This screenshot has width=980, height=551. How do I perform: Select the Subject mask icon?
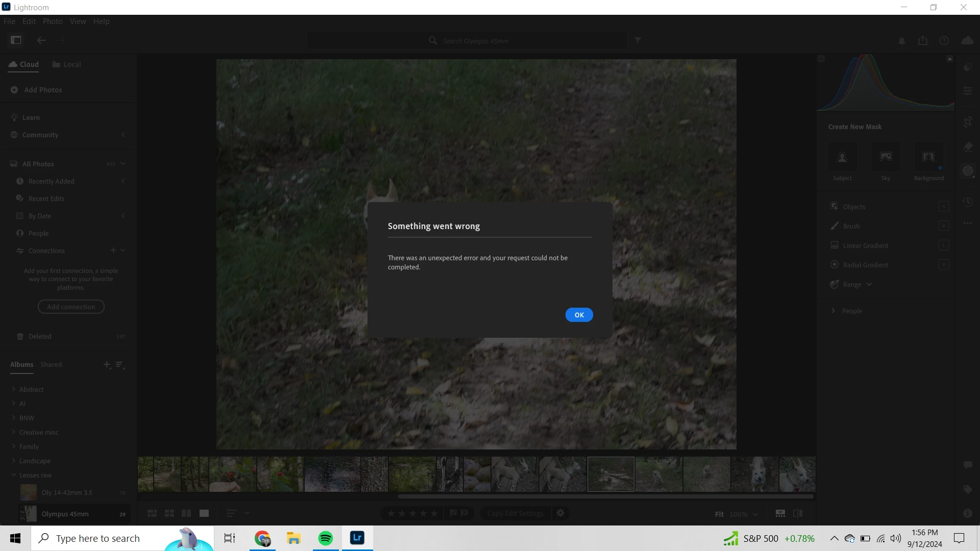[842, 158]
